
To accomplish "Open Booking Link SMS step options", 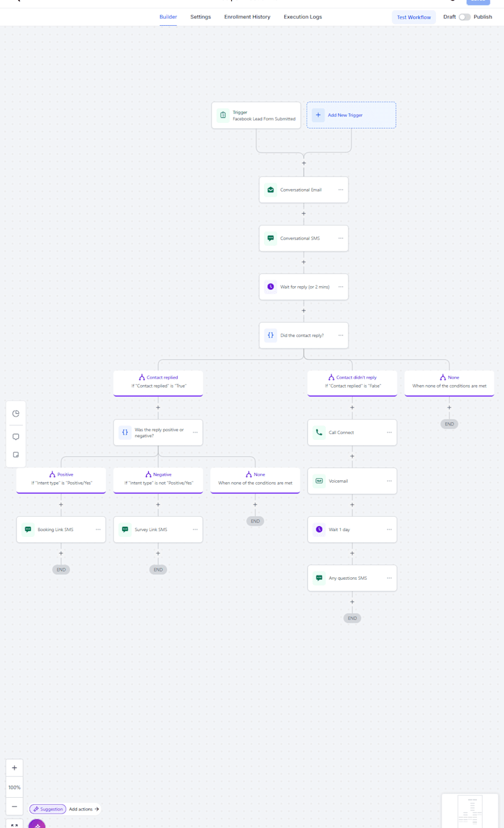I will pyautogui.click(x=98, y=529).
